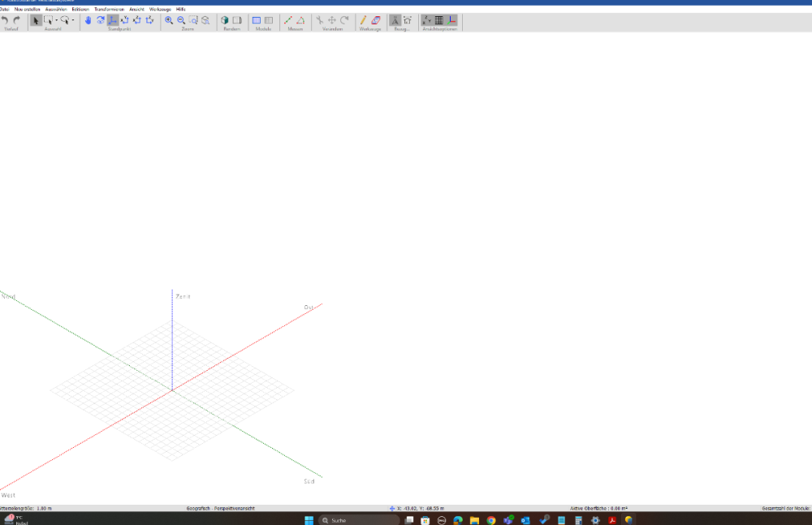Toggle the colored axes display option
Image resolution: width=812 pixels, height=525 pixels.
coord(451,19)
